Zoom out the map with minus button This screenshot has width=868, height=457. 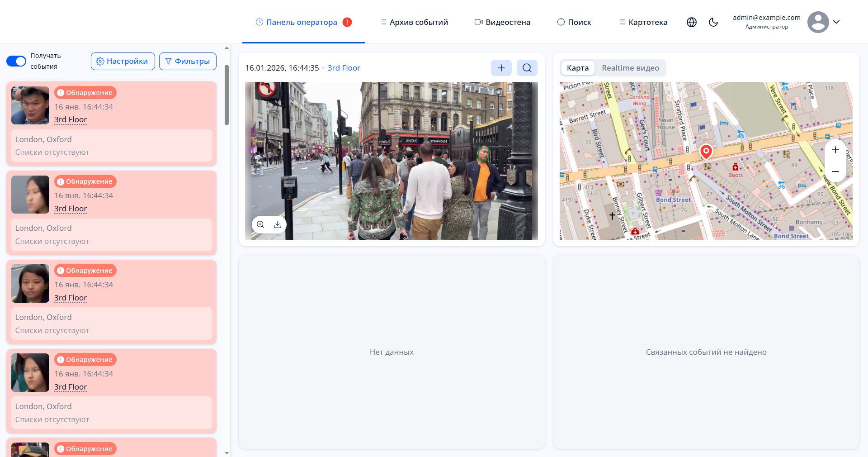tap(835, 171)
